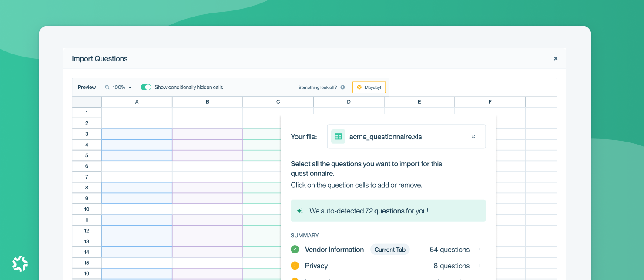This screenshot has width=644, height=280.
Task: Click the orange warning icon for Privacy
Action: (295, 266)
